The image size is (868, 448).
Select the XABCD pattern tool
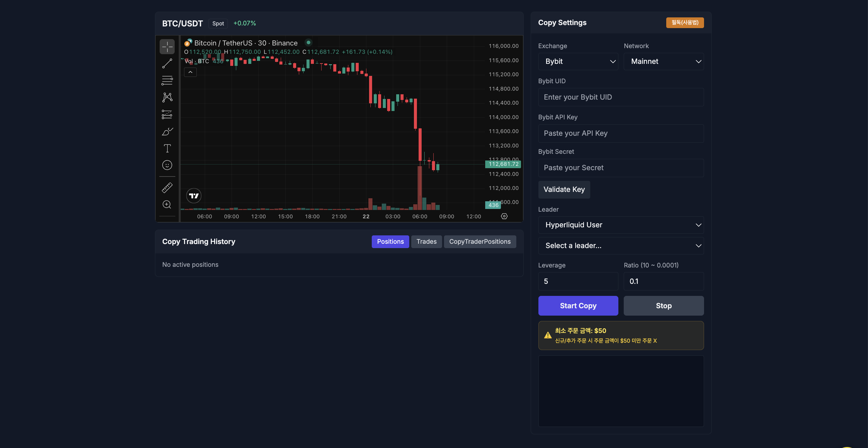pyautogui.click(x=167, y=98)
